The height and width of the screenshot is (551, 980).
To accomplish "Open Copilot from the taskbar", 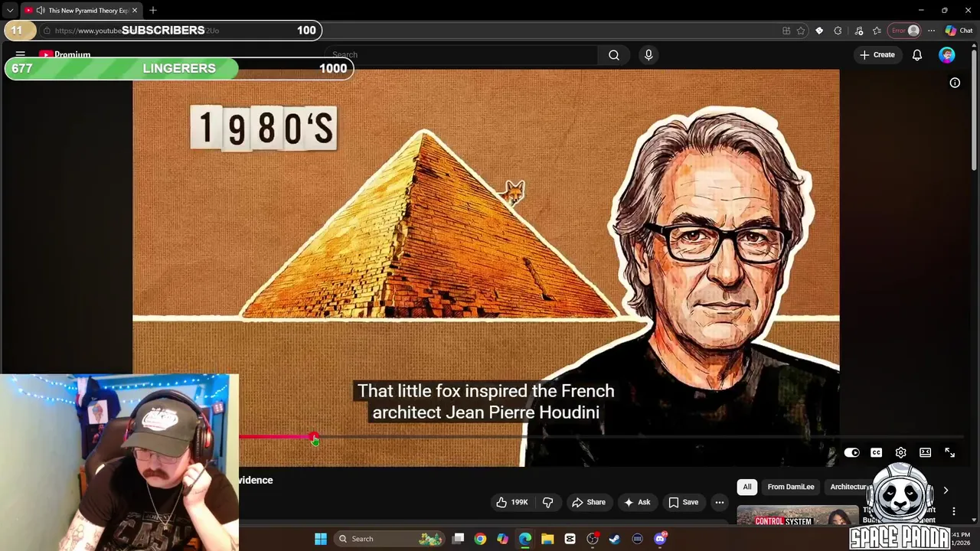I will pos(502,539).
